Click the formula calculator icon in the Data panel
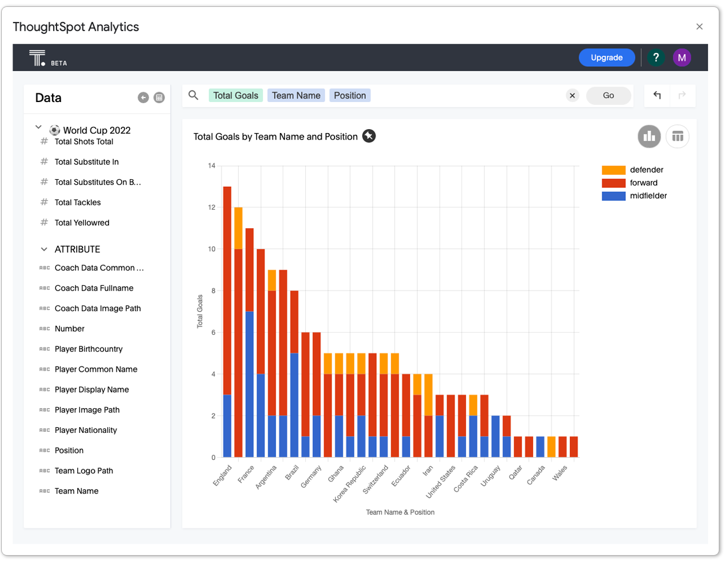728x562 pixels. pyautogui.click(x=159, y=98)
